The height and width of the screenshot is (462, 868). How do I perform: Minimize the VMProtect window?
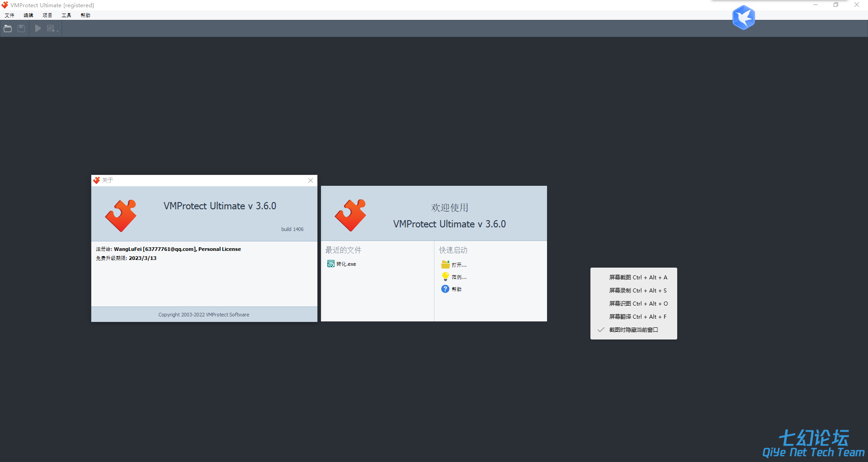816,5
